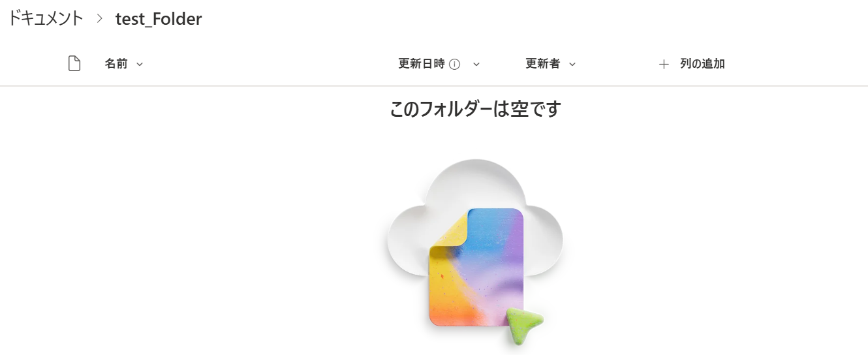Add a column with 列の追加
868x355 pixels.
click(692, 64)
